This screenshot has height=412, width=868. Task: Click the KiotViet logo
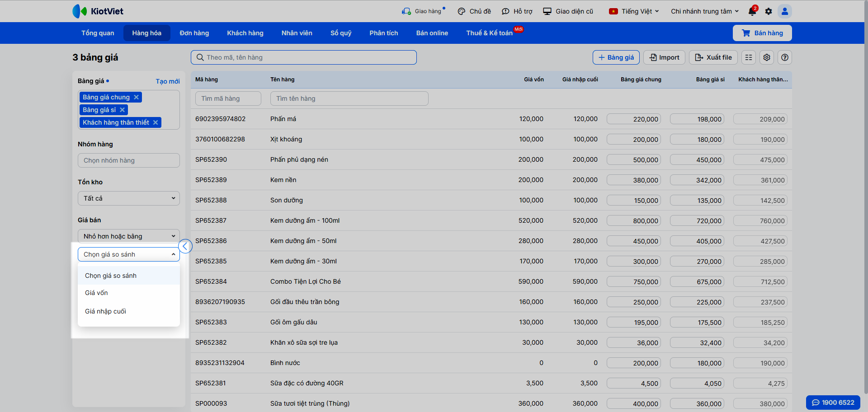tap(98, 11)
